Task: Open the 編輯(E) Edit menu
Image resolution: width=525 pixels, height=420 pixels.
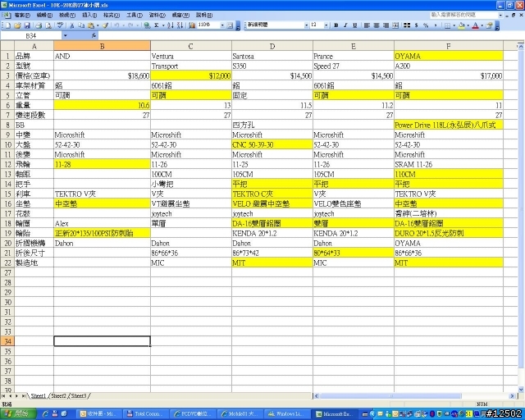Action: [44, 15]
